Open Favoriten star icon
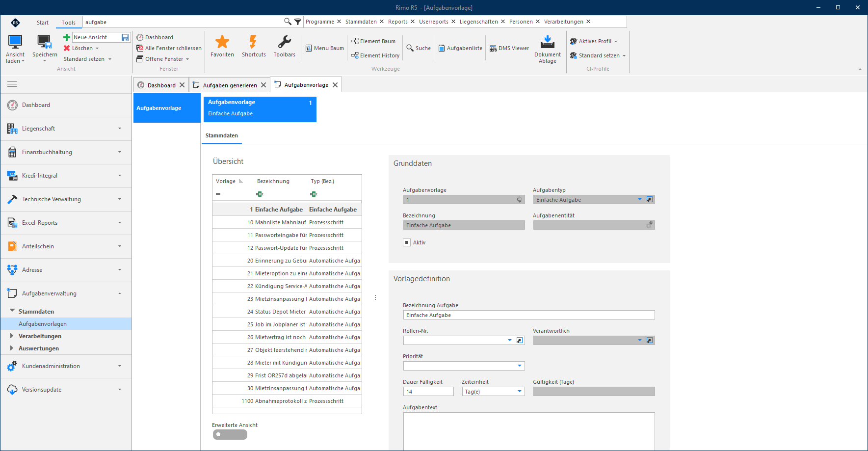868x451 pixels. (222, 42)
